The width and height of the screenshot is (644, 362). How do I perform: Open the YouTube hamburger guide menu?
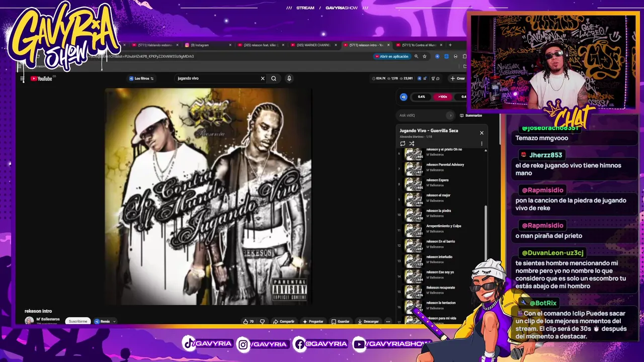click(x=22, y=78)
